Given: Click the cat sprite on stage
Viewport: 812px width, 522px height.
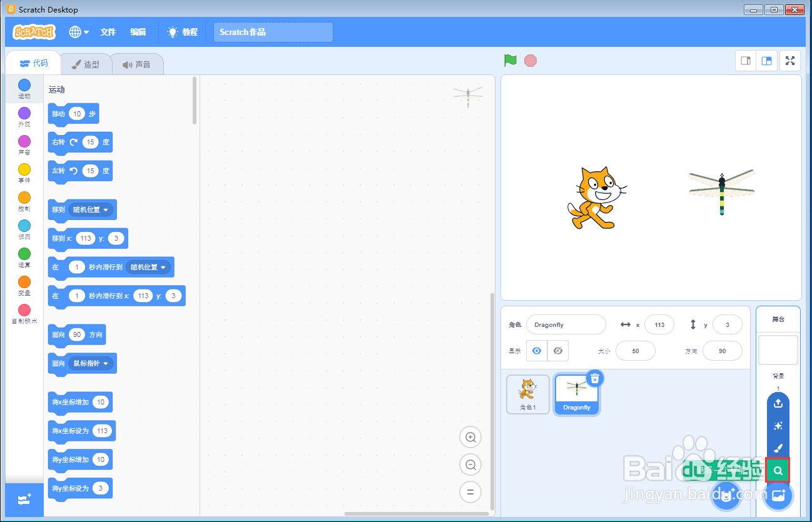Looking at the screenshot, I should coord(596,198).
